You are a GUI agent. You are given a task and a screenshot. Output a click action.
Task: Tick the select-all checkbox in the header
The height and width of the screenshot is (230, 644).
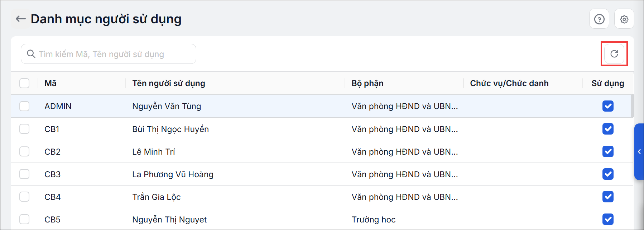(x=24, y=83)
